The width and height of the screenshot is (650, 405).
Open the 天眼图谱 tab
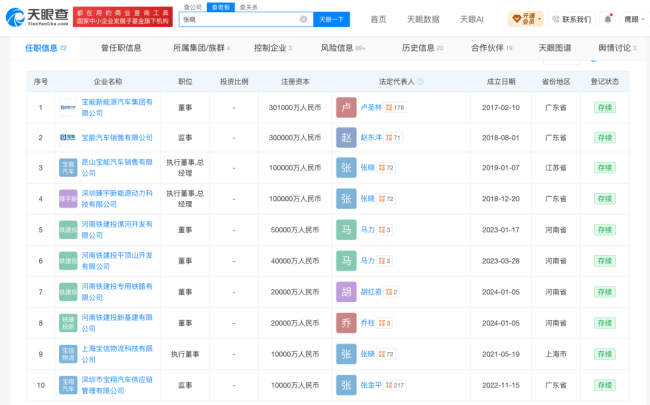pyautogui.click(x=555, y=48)
